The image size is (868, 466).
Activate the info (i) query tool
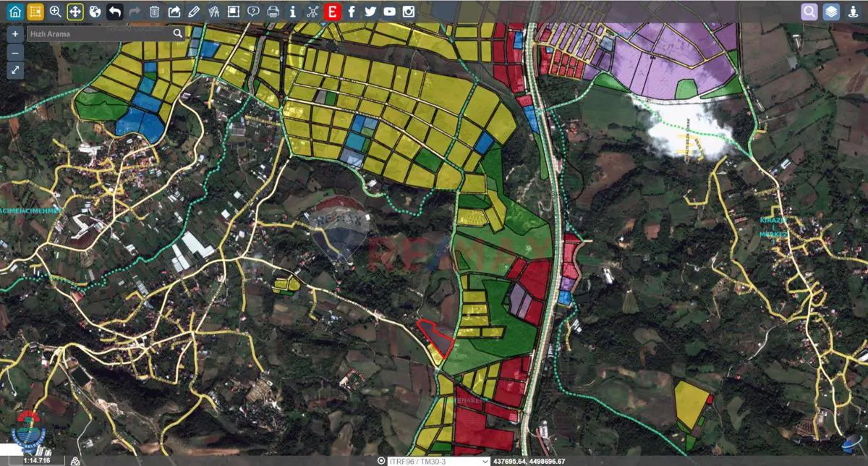click(x=292, y=12)
